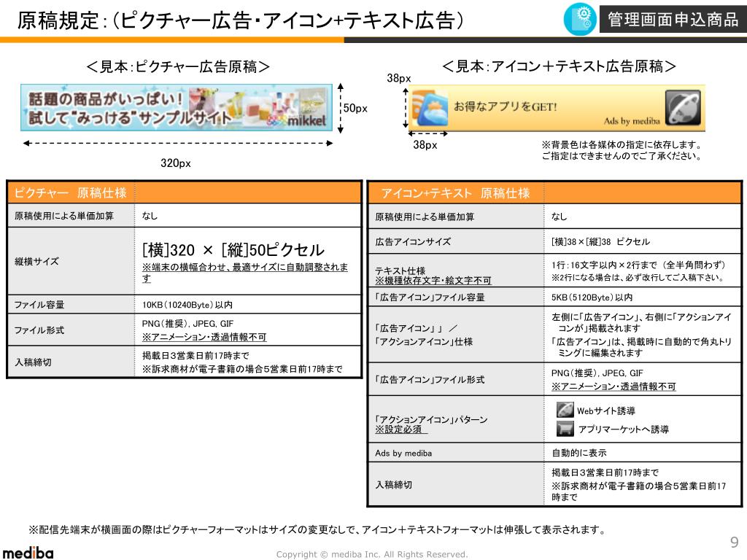747x560 pixels.
Task: Click ＜見本：アイコン＋テキスト広告原稿＞ heading
Action: 560,66
